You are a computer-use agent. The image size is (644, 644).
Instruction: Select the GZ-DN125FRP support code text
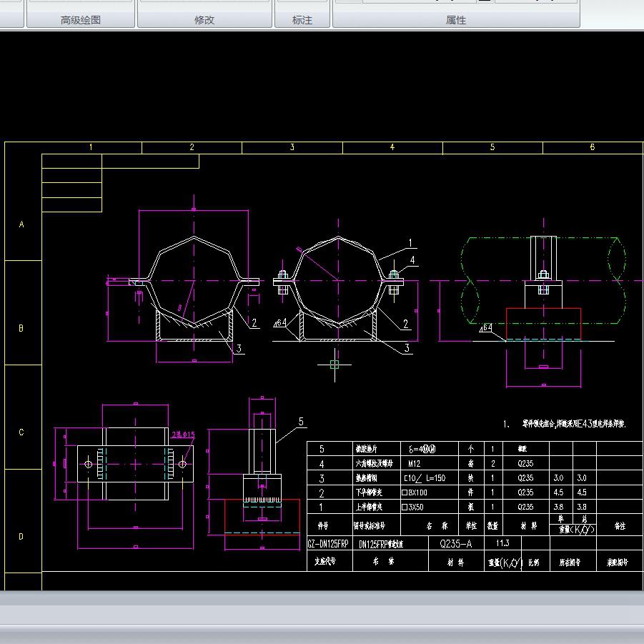click(328, 544)
